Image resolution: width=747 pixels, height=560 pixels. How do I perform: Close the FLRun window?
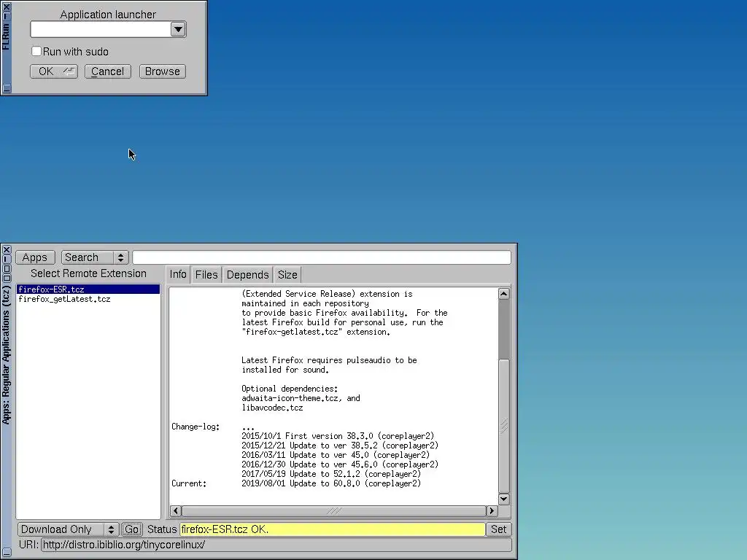coord(6,7)
